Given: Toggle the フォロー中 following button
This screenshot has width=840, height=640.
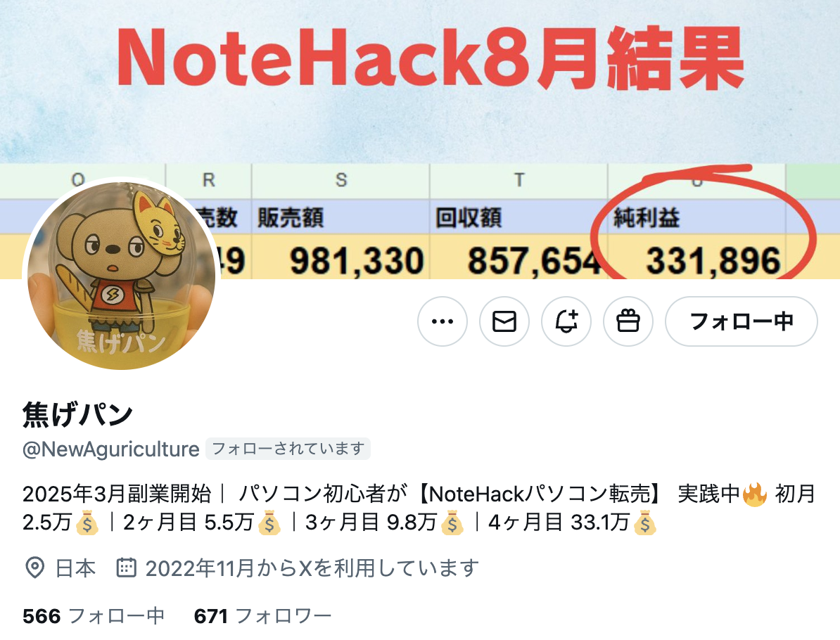Looking at the screenshot, I should 742,321.
